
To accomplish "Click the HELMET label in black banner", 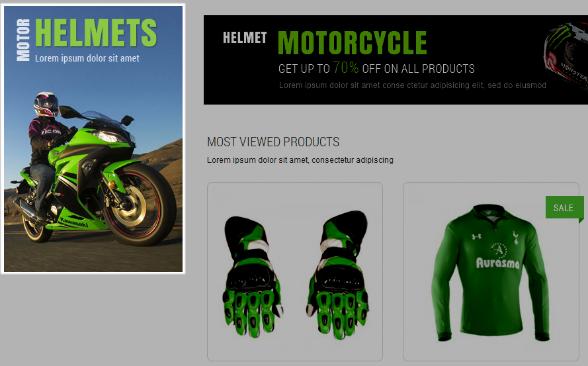I will coord(245,38).
